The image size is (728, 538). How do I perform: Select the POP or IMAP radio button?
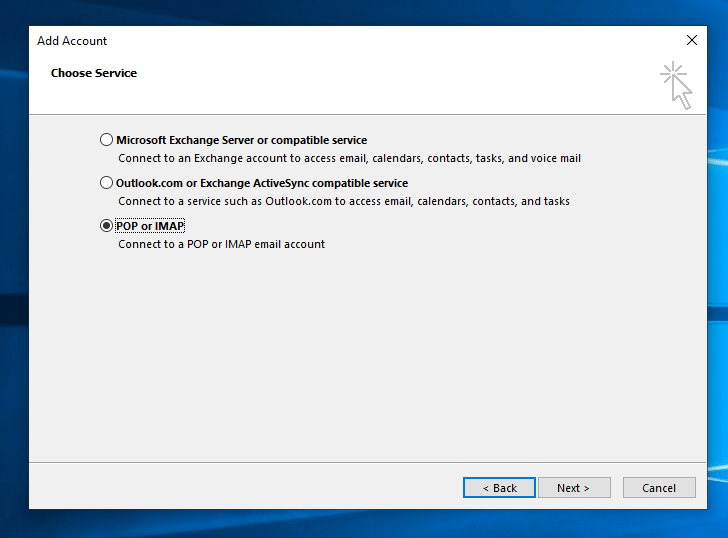point(107,226)
